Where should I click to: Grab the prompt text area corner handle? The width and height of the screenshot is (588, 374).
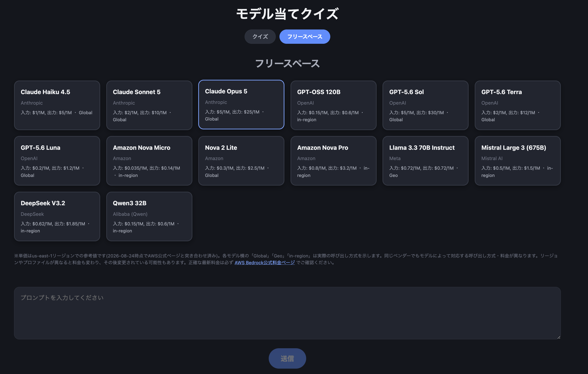pos(559,337)
